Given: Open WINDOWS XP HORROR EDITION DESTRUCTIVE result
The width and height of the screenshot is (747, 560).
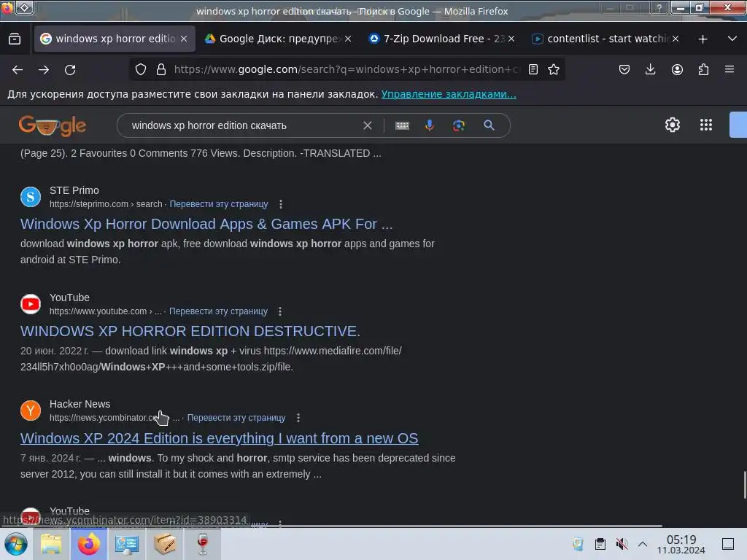Looking at the screenshot, I should tap(190, 331).
